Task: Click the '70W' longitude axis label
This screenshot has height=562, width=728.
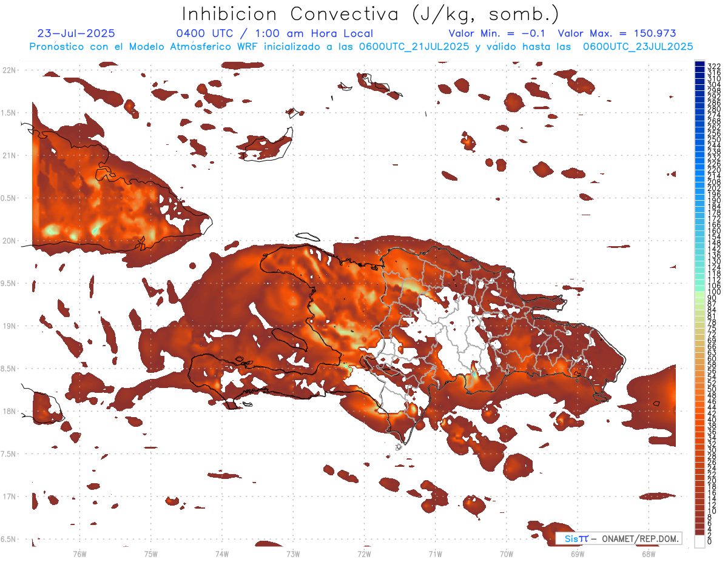Action: [506, 554]
